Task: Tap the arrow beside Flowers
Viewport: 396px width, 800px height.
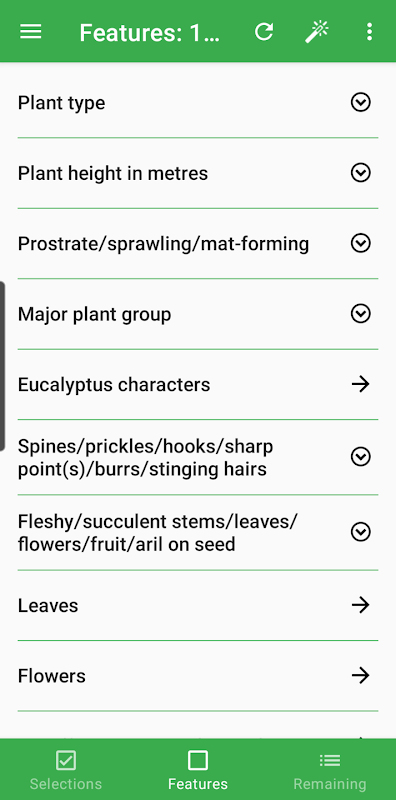Action: pos(361,676)
